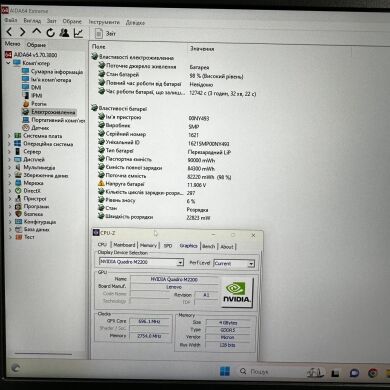Image resolution: width=390 pixels, height=390 pixels.
Task: Refresh the AIDA64 page
Action: coord(50,32)
